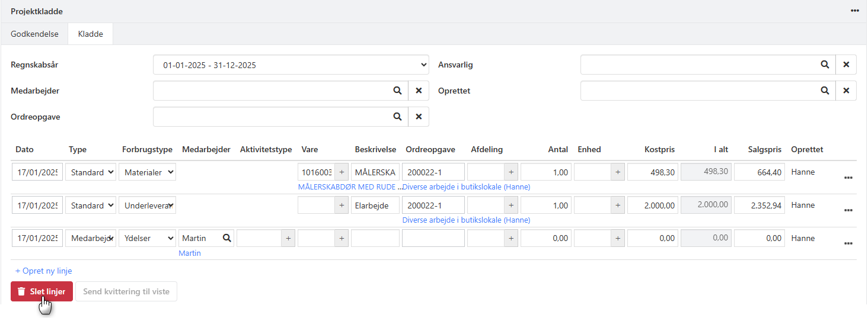Open Type dropdown in the Martin row
The image size is (868, 318).
91,238
